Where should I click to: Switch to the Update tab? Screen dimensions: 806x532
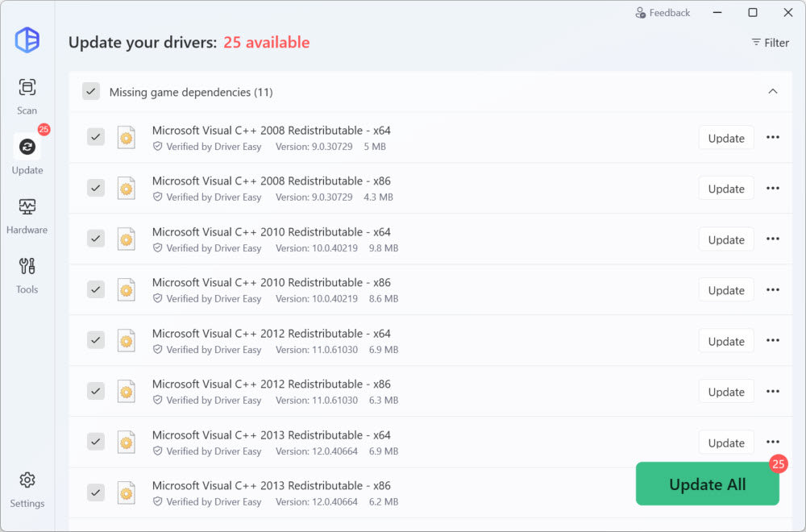[x=27, y=155]
